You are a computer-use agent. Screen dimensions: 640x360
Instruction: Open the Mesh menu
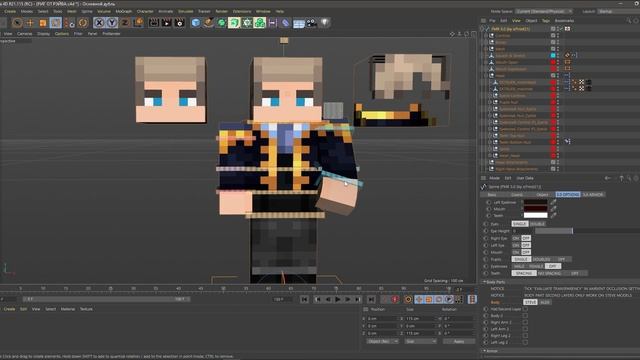click(x=72, y=11)
